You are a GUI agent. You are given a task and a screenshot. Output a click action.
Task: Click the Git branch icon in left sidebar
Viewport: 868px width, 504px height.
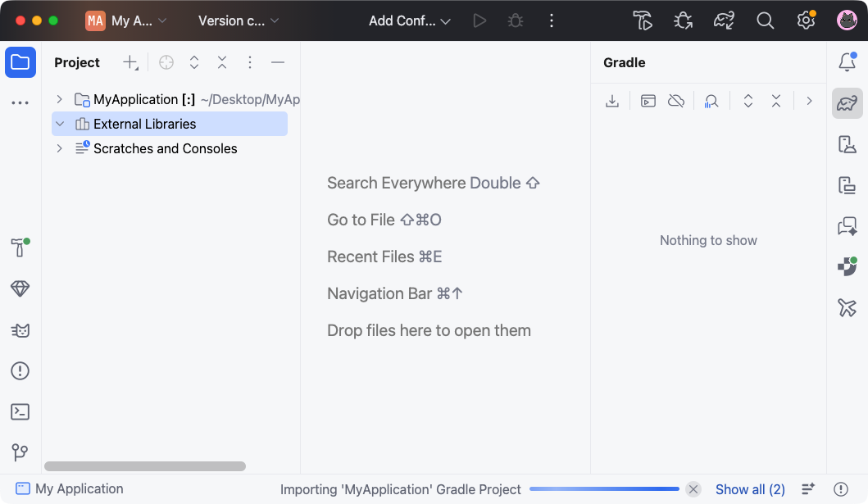point(20,452)
